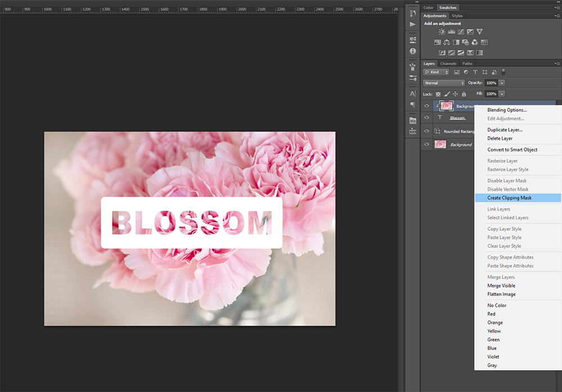Click the lock transparent pixels icon
Image resolution: width=562 pixels, height=392 pixels.
pos(438,94)
